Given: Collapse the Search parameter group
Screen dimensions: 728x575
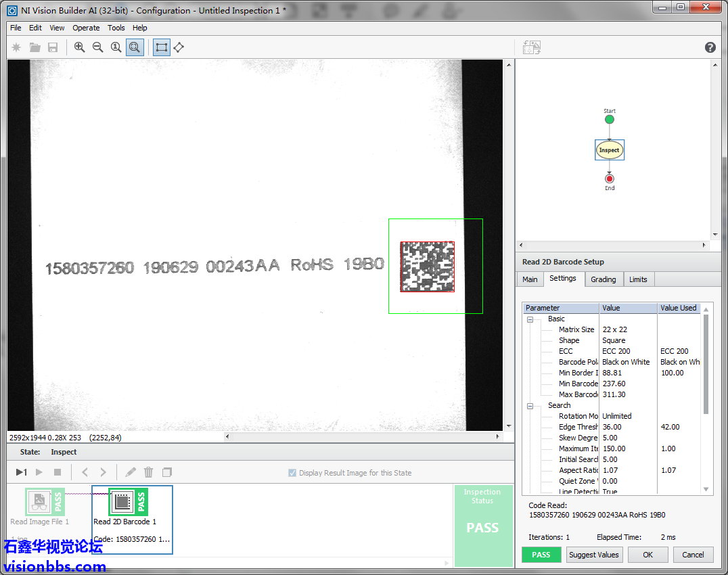Looking at the screenshot, I should pos(530,406).
